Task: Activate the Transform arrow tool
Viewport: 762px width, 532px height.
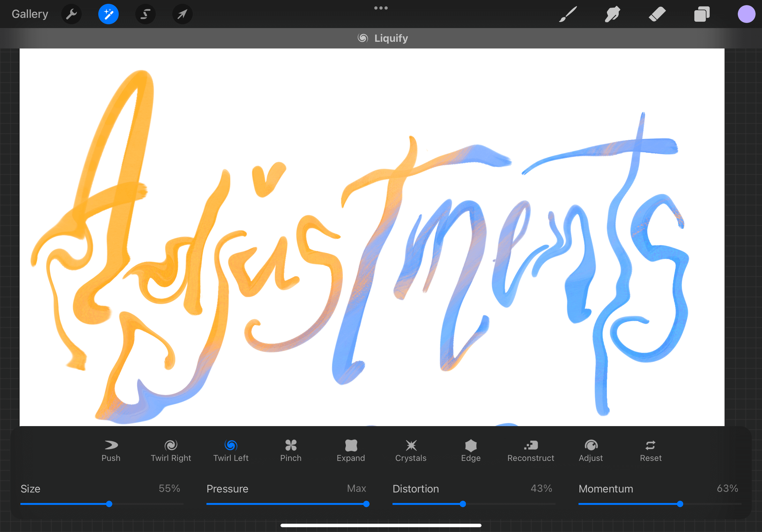Action: (182, 14)
